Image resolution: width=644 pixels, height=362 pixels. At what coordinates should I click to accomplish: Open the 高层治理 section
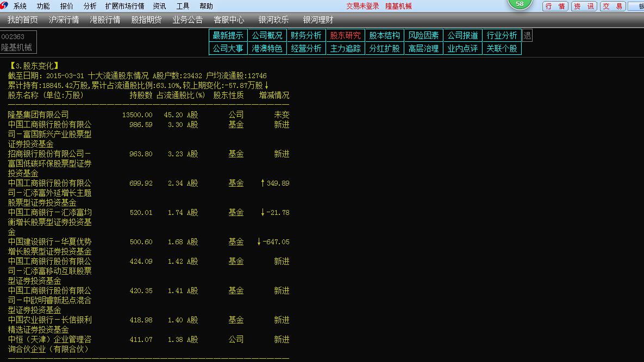(x=423, y=48)
